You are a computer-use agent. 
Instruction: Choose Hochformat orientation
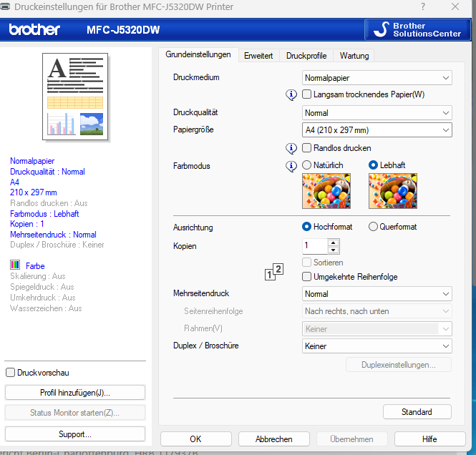(x=306, y=227)
